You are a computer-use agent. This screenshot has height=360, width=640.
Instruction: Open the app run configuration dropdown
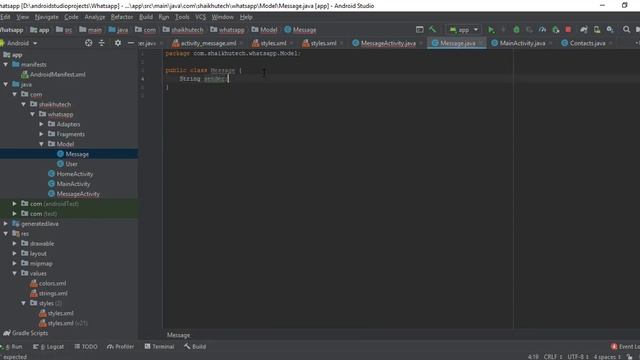click(464, 29)
